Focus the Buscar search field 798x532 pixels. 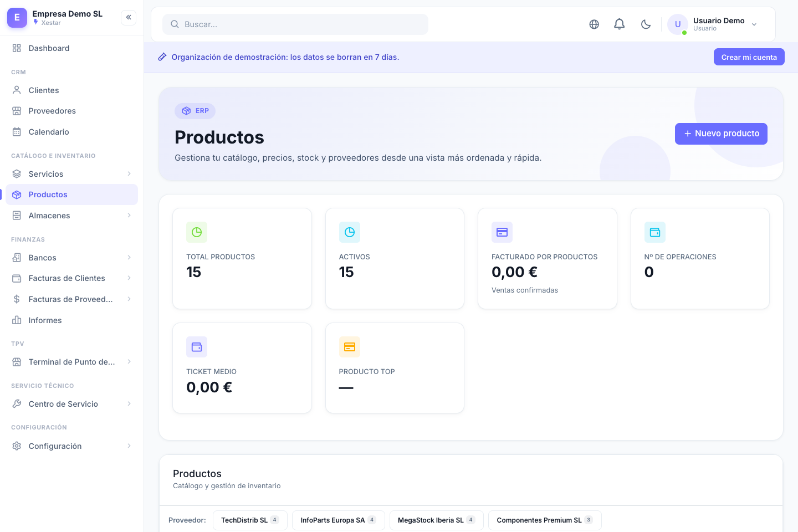tap(295, 24)
